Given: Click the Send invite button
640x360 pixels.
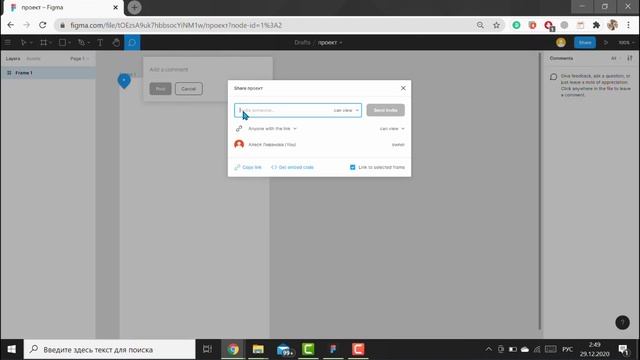Looking at the screenshot, I should [x=385, y=110].
